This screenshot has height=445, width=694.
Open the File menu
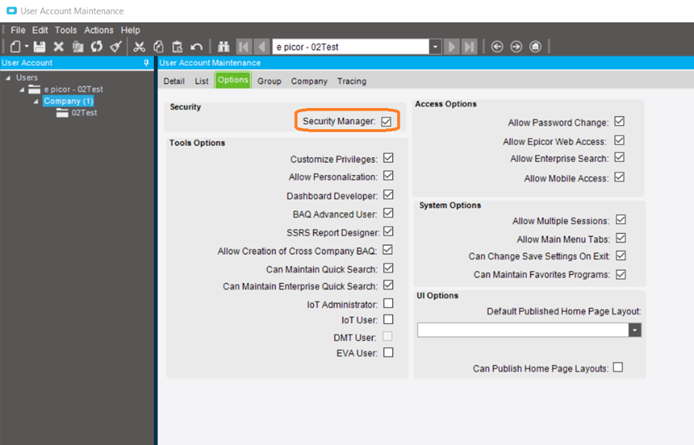(x=18, y=30)
